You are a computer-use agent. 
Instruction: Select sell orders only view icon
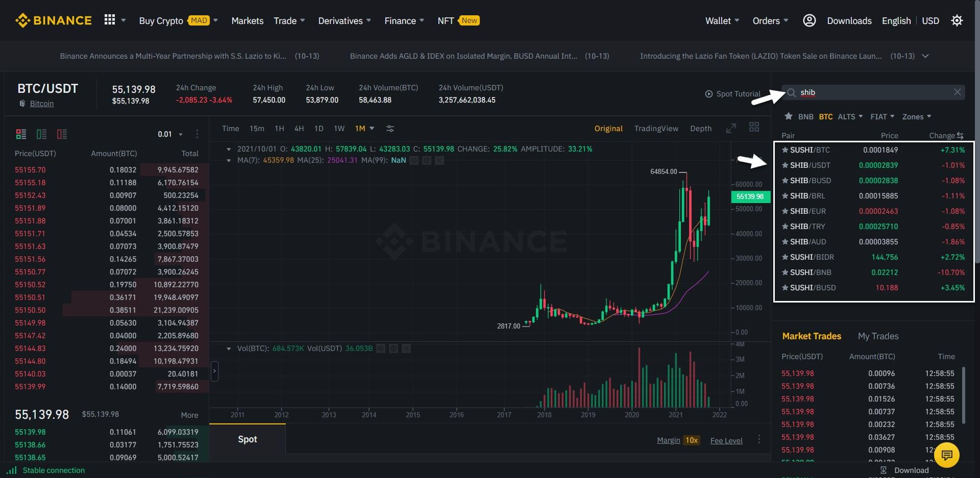tap(62, 134)
